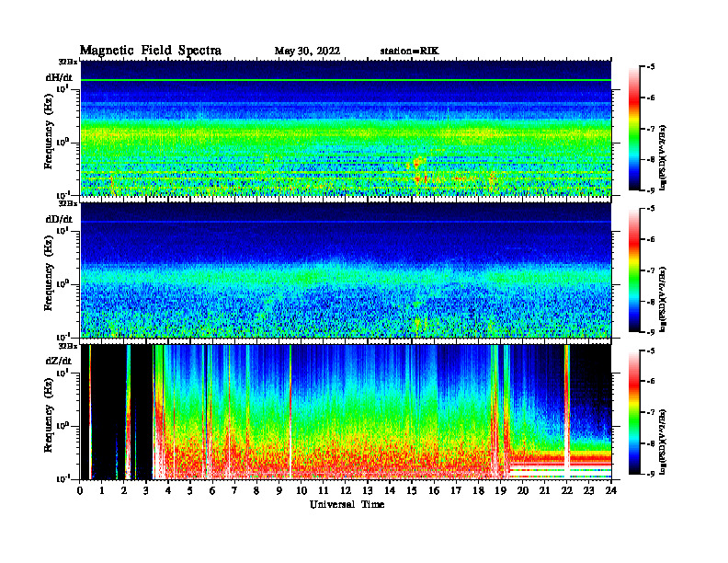Screen dimensions: 728x563
Task: Click inside the dD/dt spectrogram panel
Action: 346,270
